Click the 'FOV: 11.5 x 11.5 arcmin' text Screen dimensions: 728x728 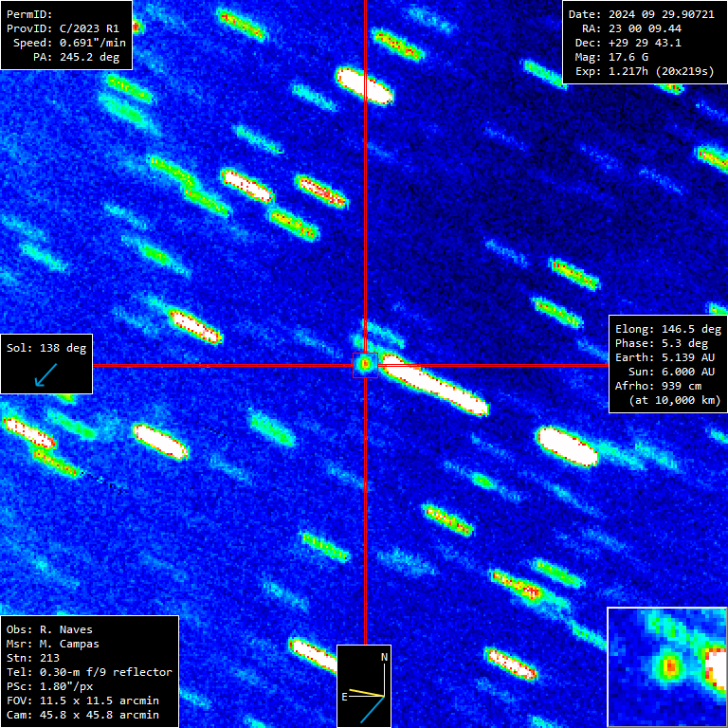82,701
